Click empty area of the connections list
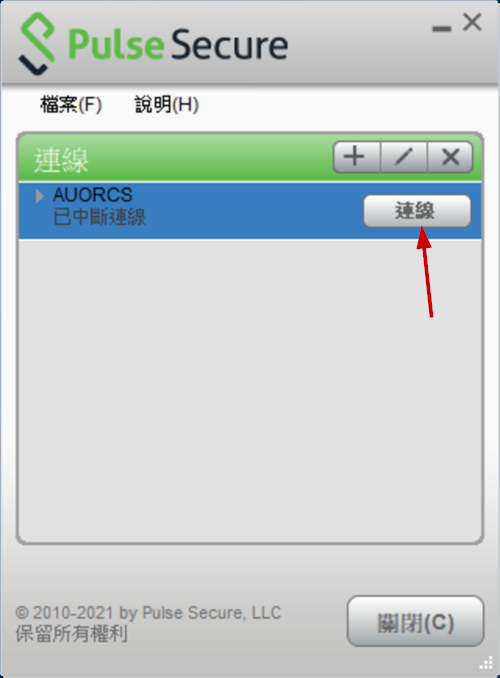This screenshot has width=500, height=678. pyautogui.click(x=250, y=389)
